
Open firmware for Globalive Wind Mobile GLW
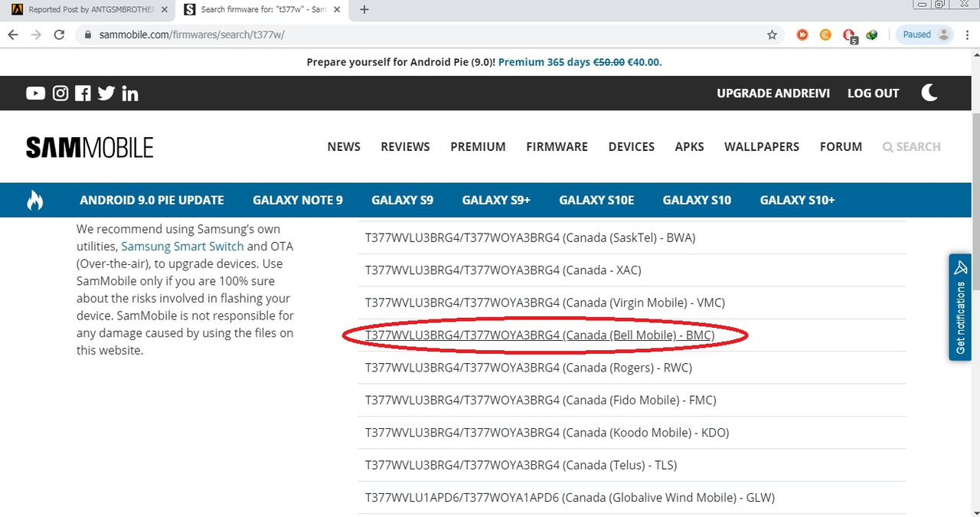[x=570, y=497]
